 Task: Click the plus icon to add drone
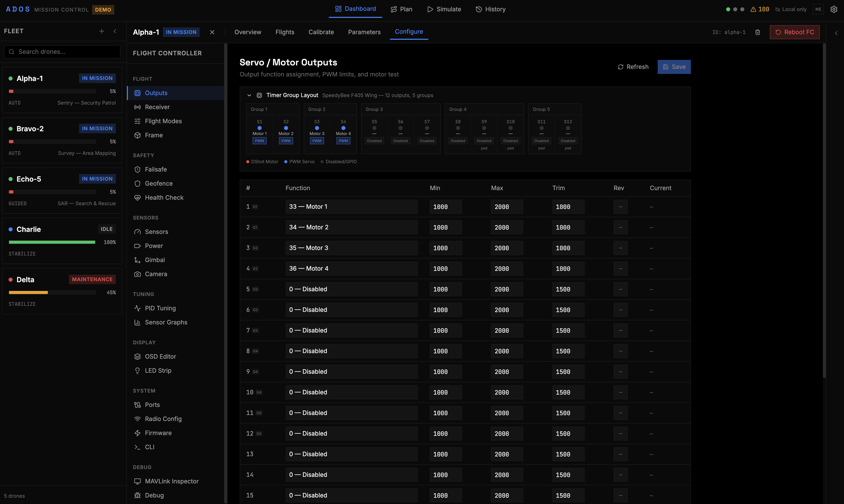point(102,31)
